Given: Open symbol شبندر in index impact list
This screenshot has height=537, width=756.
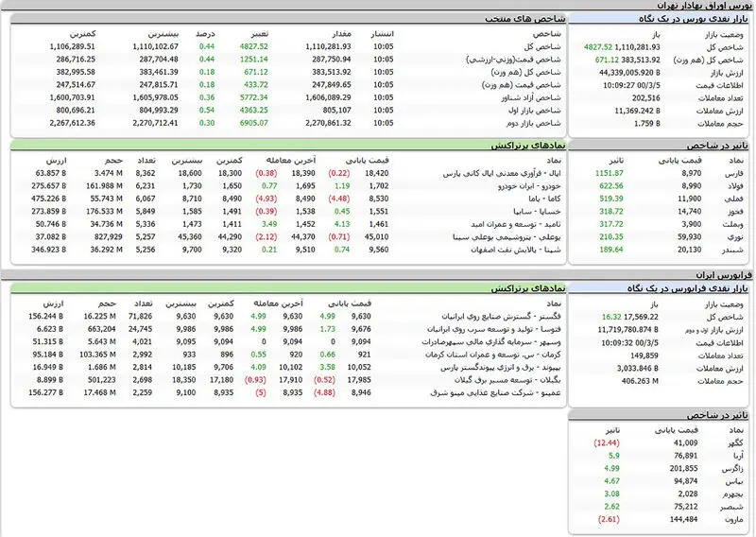Looking at the screenshot, I should tap(733, 250).
